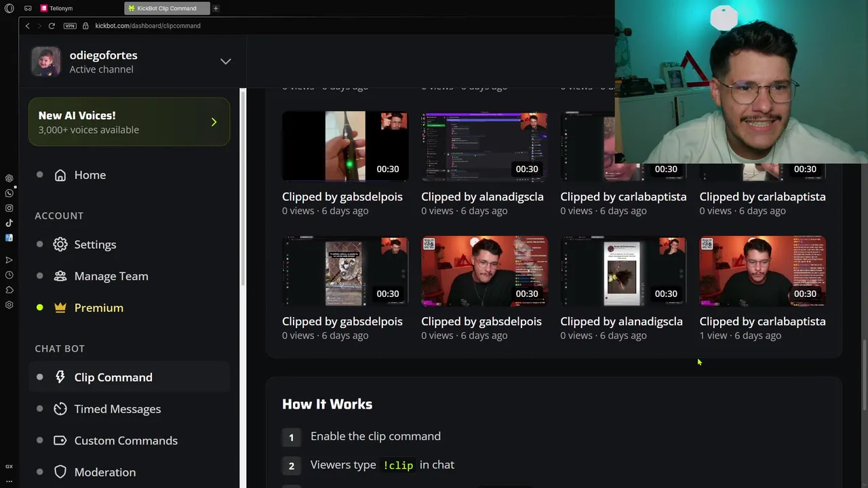Open Instagram icon in browser sidebar

[x=9, y=208]
